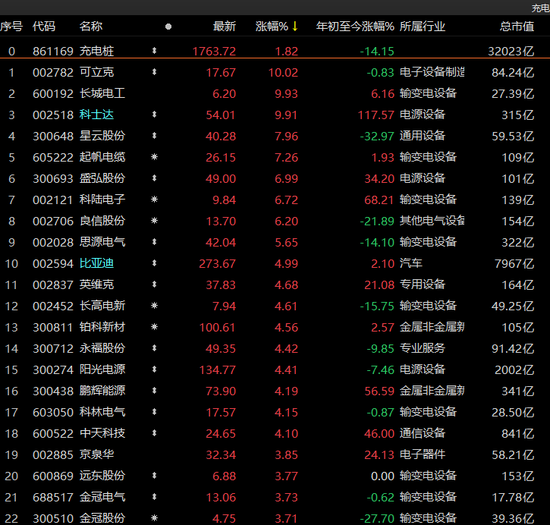Click the 所属行业 column header

422,26
